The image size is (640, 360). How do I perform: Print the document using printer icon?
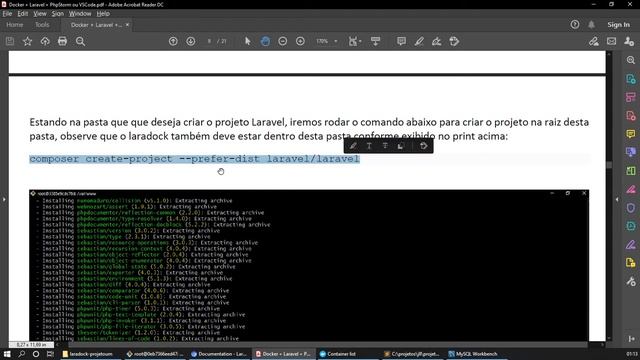click(x=62, y=41)
